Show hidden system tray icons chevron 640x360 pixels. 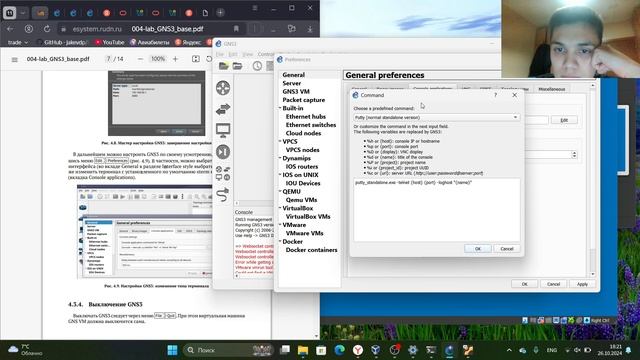509,350
